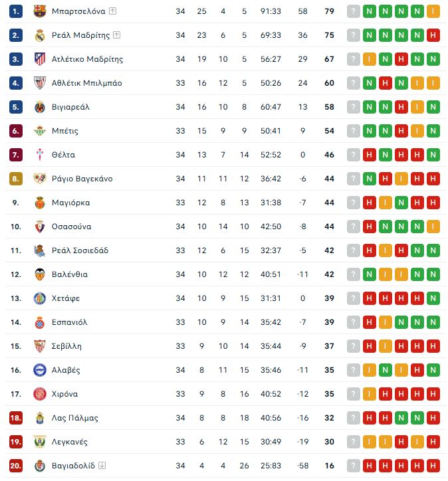
Task: Select the Atlético Madrid crest icon
Action: coord(40,59)
